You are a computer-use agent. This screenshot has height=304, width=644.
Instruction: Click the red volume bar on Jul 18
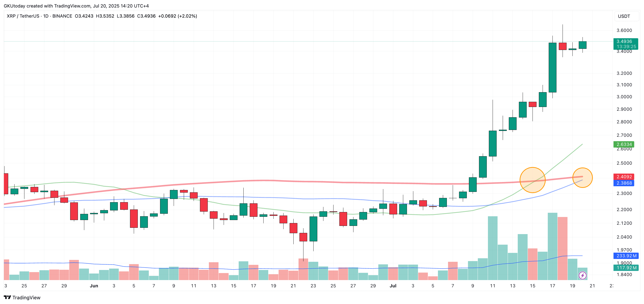(x=563, y=248)
